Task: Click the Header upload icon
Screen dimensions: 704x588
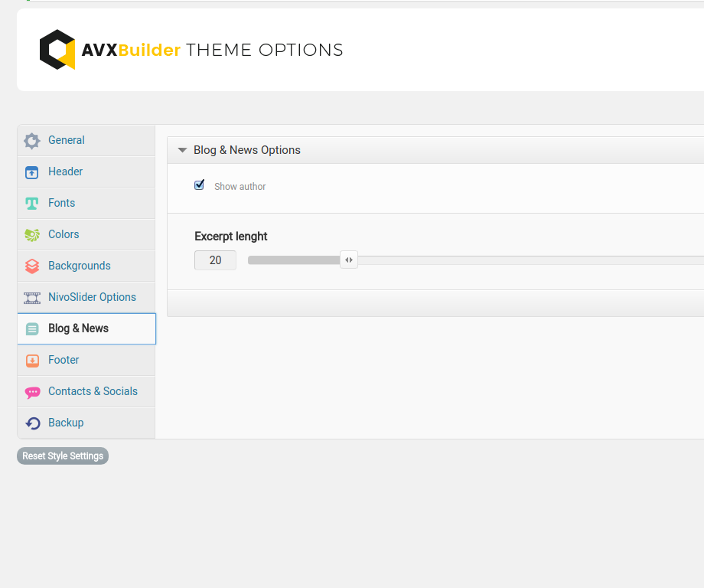Action: pos(31,172)
